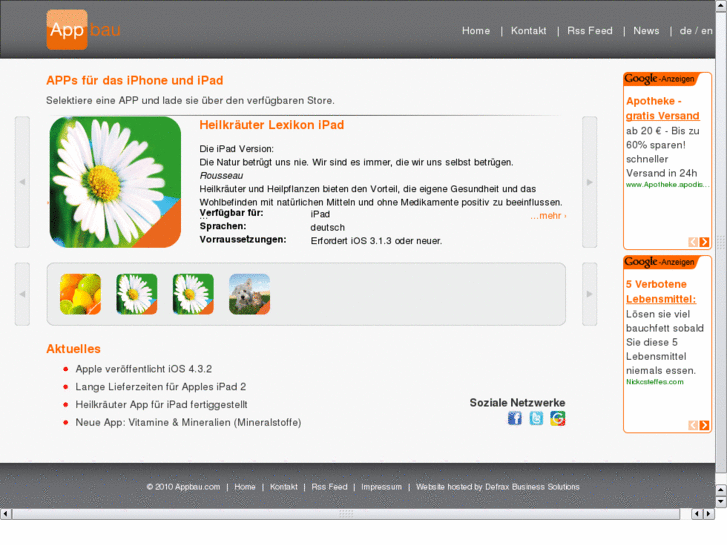This screenshot has width=727, height=545.
Task: Click APPs für das iPhone und iPad heading
Action: point(134,80)
